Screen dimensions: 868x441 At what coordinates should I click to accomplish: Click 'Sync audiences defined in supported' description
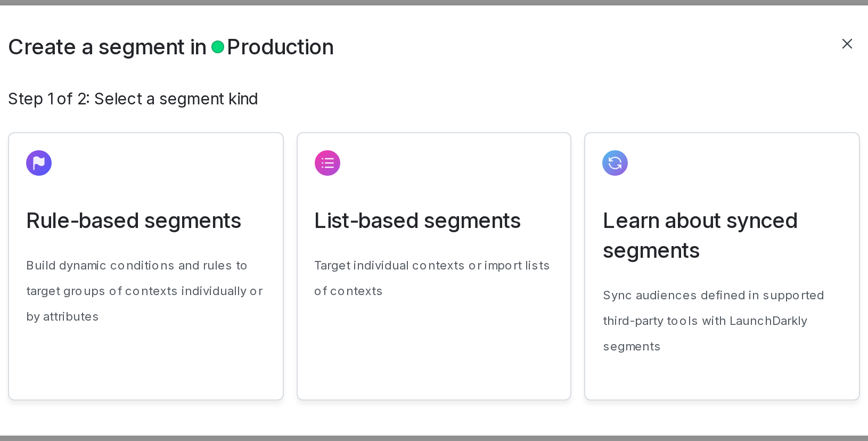(714, 321)
